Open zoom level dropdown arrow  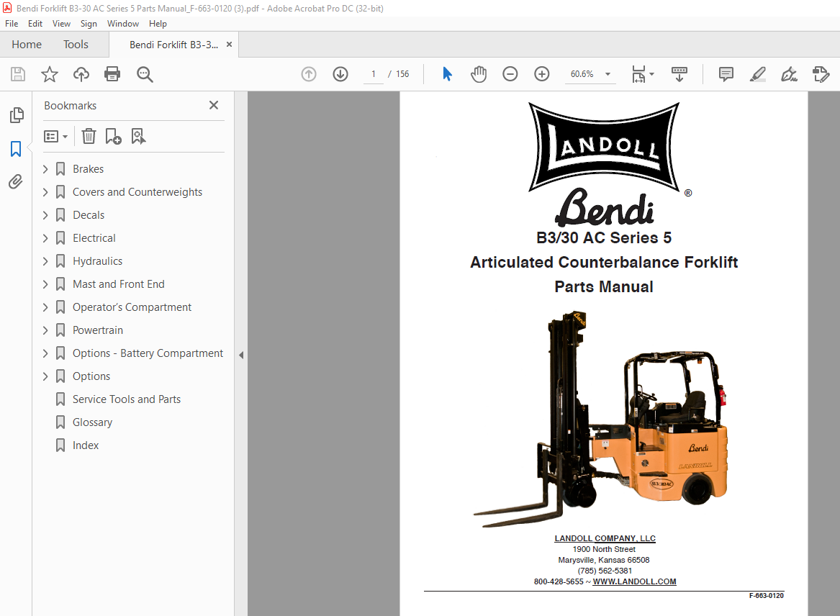608,74
